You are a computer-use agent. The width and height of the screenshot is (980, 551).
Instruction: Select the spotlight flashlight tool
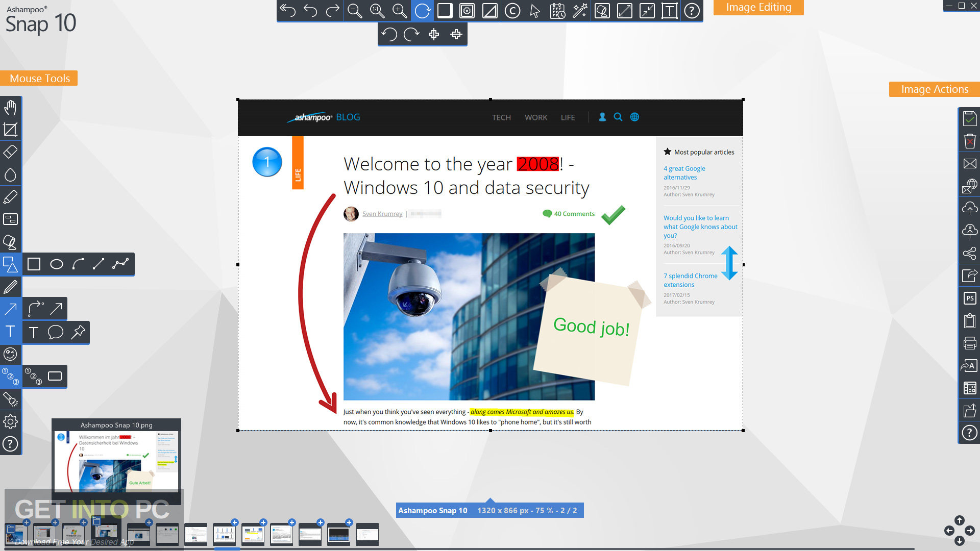coord(10,399)
